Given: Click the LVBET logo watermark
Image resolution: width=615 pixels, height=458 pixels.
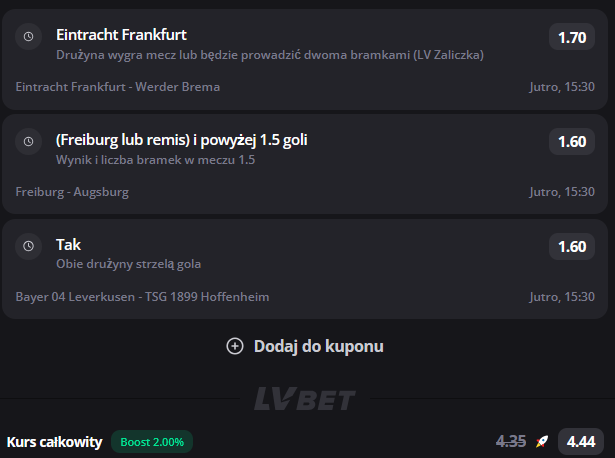Looking at the screenshot, I should [x=305, y=399].
